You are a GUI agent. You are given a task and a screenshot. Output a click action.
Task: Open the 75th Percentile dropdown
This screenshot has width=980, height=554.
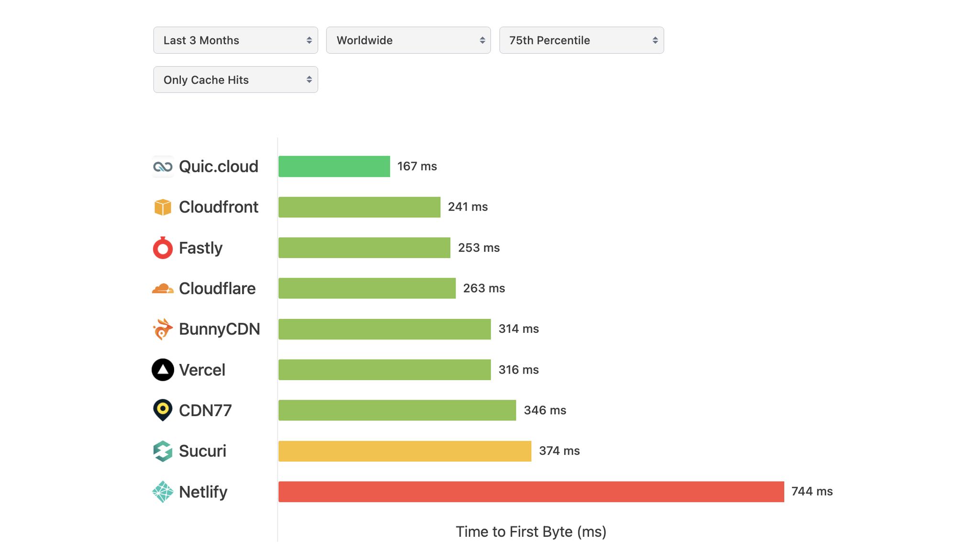coord(581,40)
